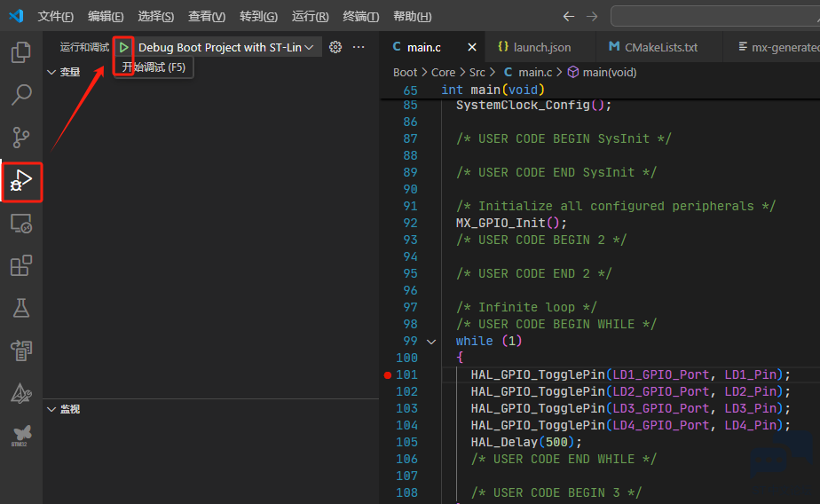
Task: Open the 文件(F) menu
Action: (x=55, y=17)
